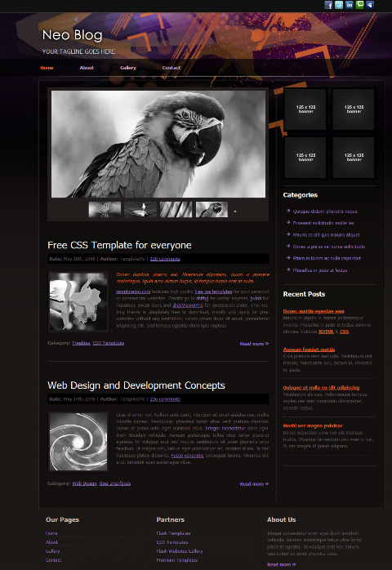
Task: Go to the About menu item
Action: click(87, 68)
